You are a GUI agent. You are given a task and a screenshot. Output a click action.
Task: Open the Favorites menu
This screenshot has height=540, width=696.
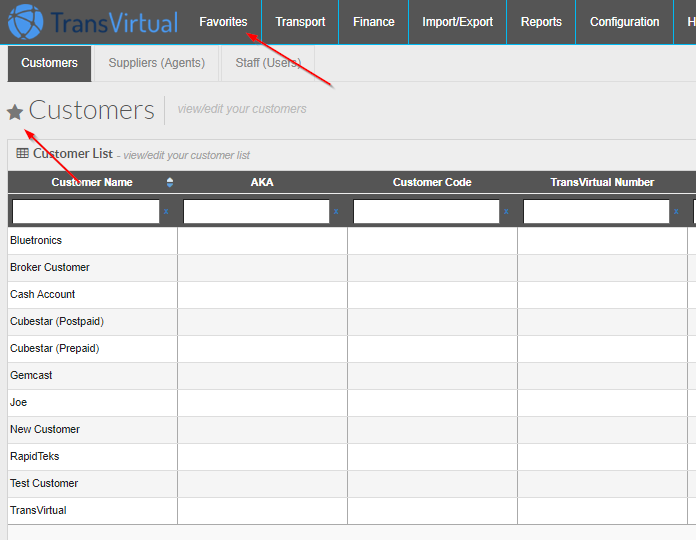coord(223,22)
